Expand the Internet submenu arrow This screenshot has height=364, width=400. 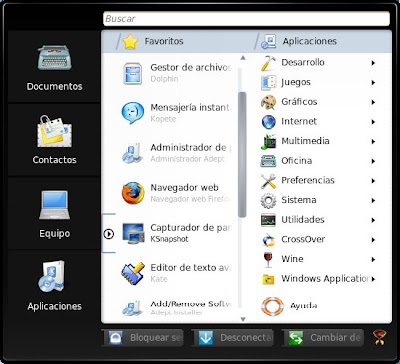pyautogui.click(x=373, y=122)
